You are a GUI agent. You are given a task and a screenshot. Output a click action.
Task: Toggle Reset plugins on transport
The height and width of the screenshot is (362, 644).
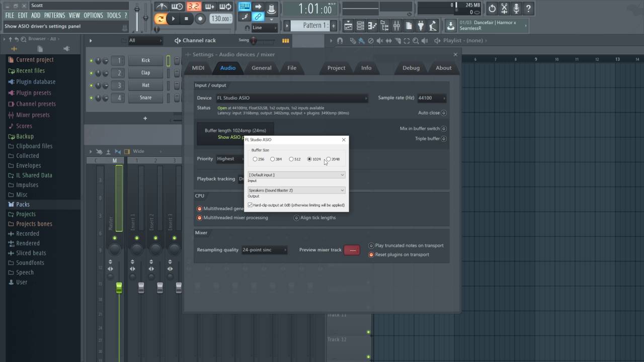[x=371, y=255]
